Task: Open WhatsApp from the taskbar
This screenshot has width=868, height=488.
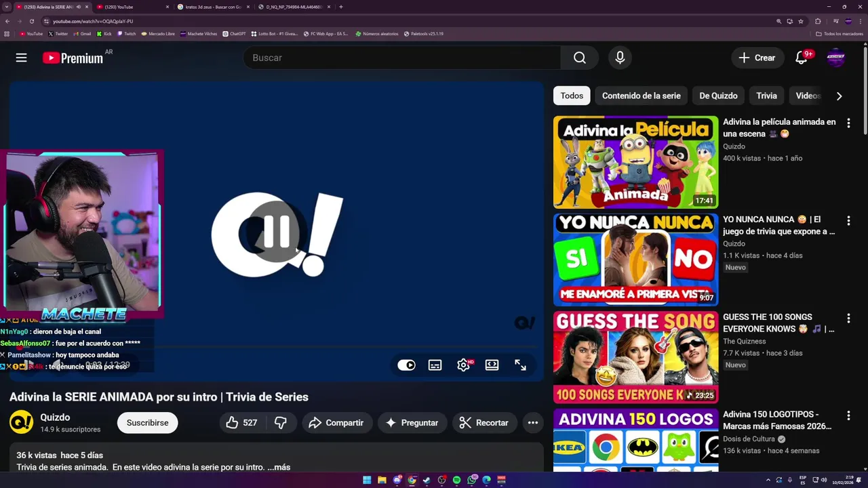Action: (471, 480)
